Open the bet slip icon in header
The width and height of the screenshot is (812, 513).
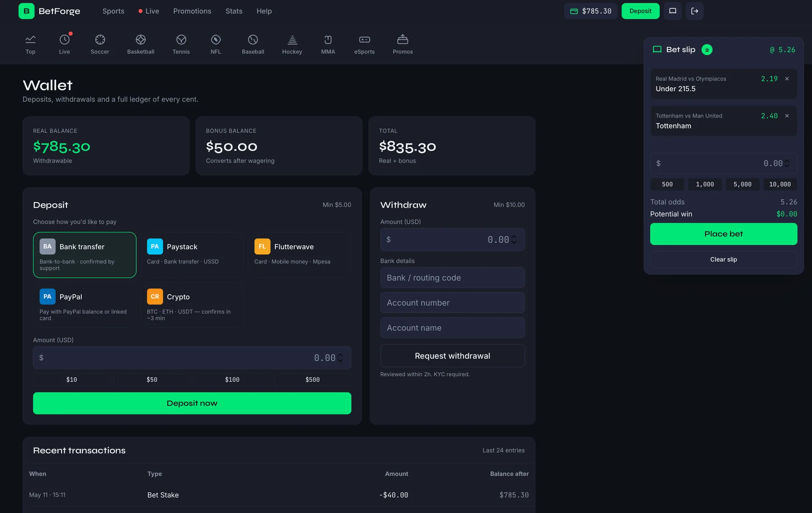tap(672, 11)
